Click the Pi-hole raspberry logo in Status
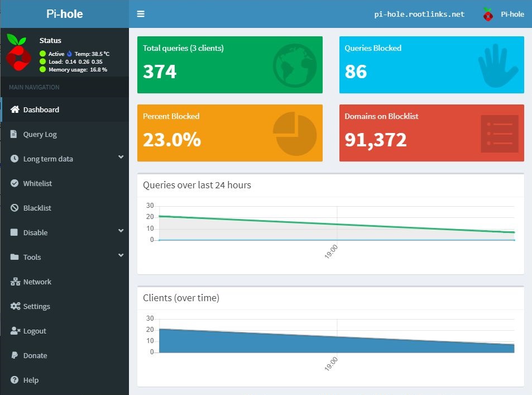Viewport: 532px width, 395px height. [20, 51]
